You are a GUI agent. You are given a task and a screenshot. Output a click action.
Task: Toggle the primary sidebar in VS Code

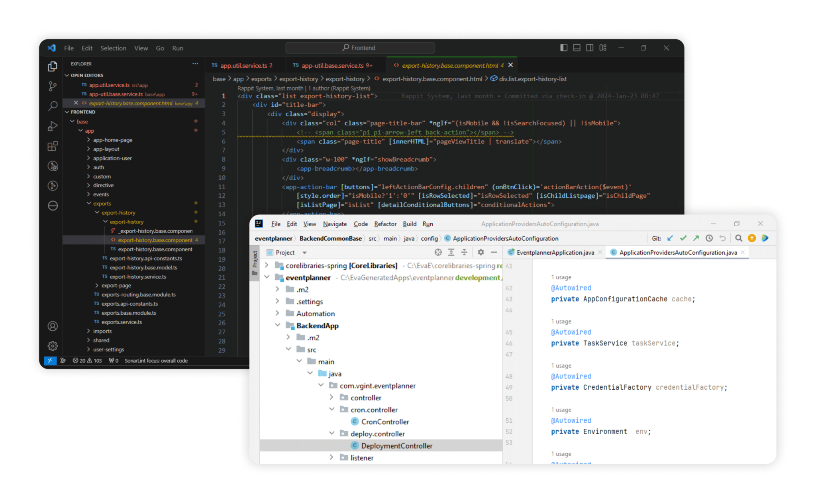(x=563, y=47)
